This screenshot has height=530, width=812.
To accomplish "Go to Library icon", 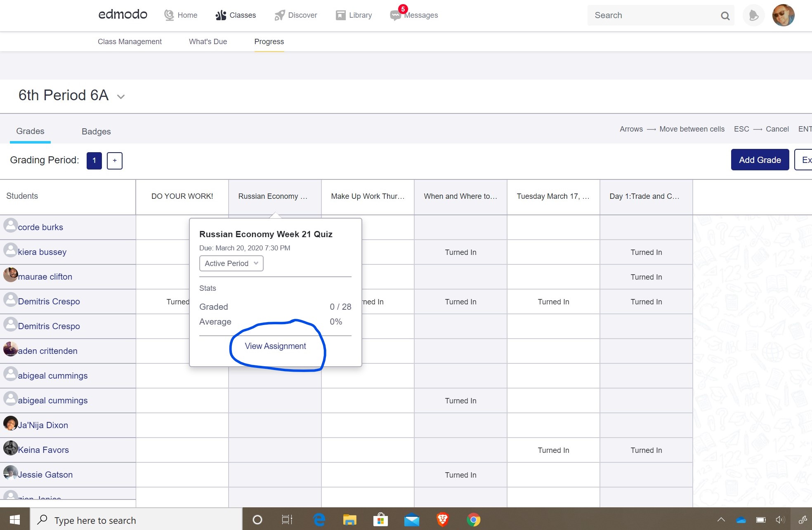I will (x=340, y=15).
